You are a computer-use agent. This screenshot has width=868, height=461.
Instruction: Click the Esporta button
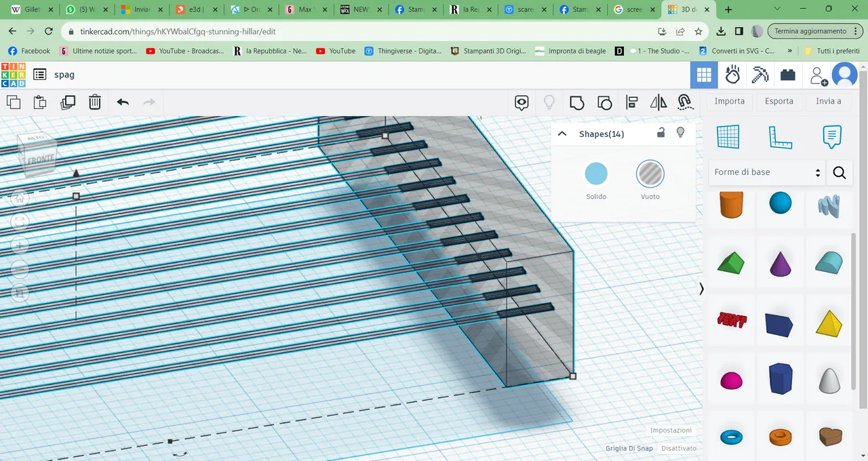click(x=778, y=101)
